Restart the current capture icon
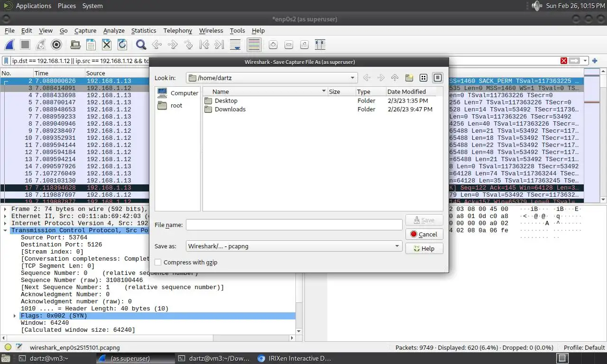This screenshot has height=364, width=607. [x=41, y=45]
